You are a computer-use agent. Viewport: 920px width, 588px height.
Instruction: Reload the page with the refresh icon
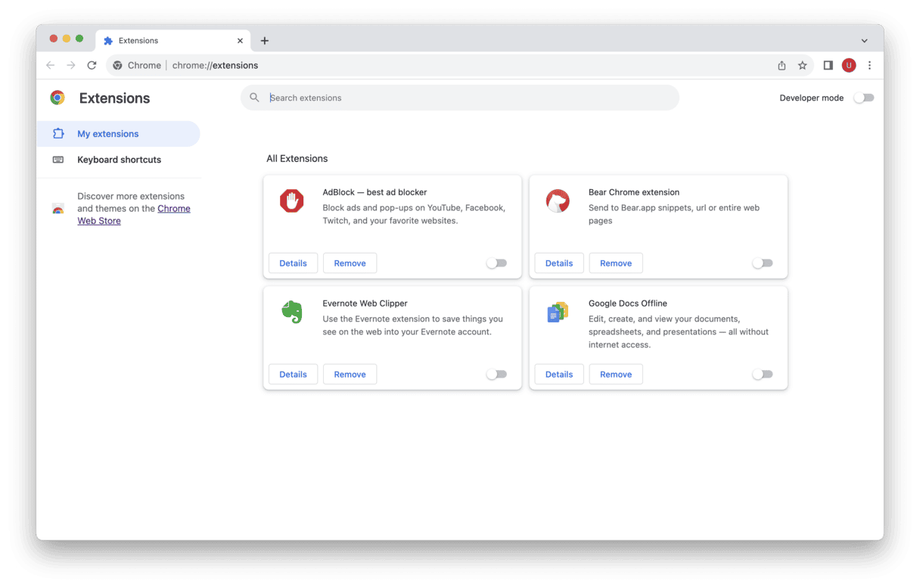(x=92, y=65)
